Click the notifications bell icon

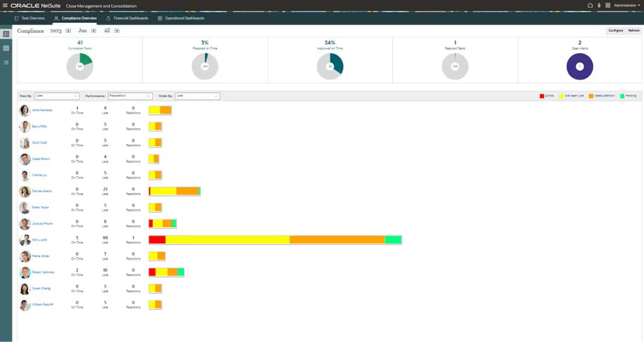590,5
